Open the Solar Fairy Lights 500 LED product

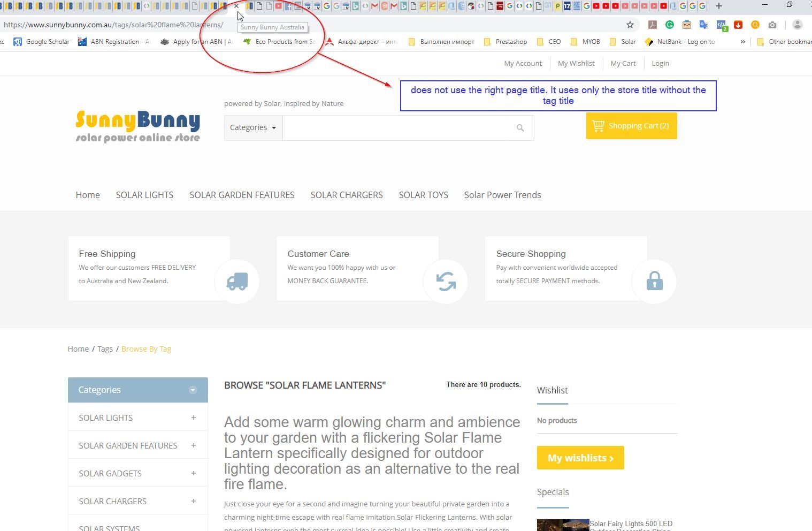631,524
